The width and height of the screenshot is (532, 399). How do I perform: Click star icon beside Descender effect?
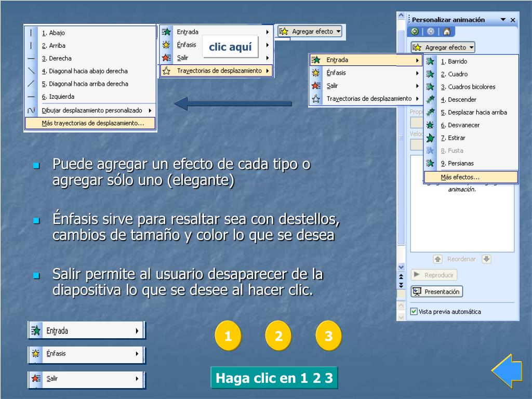[430, 99]
